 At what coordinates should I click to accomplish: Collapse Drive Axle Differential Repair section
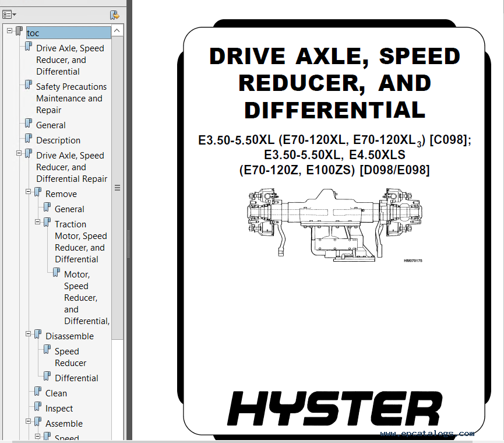pyautogui.click(x=19, y=153)
